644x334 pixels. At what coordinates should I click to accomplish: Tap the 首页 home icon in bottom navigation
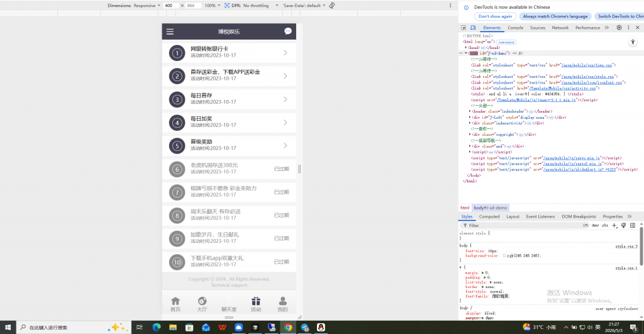pos(175,301)
